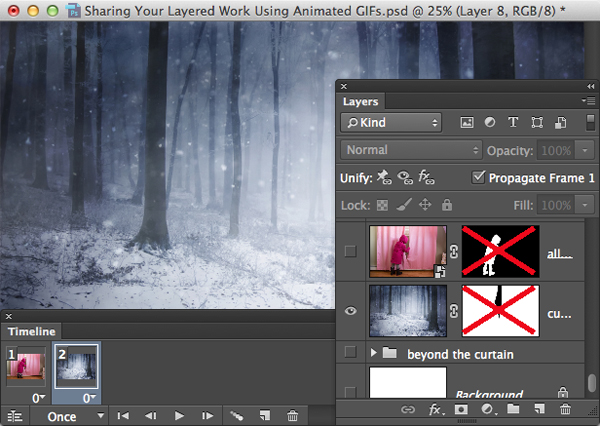Screen dimensions: 600x426
Task: Convert to video timeline icon
Action: [15, 416]
